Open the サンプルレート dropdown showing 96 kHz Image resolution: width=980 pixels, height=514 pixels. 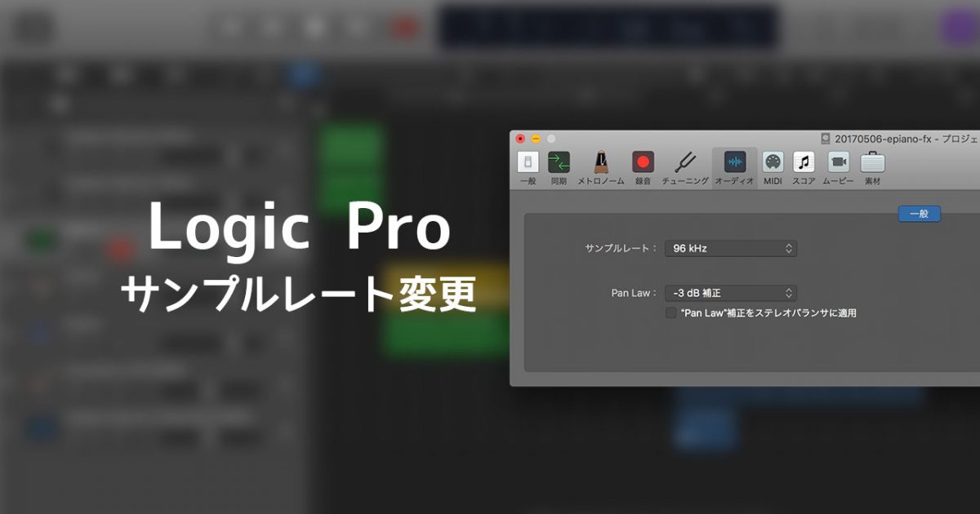pos(731,248)
